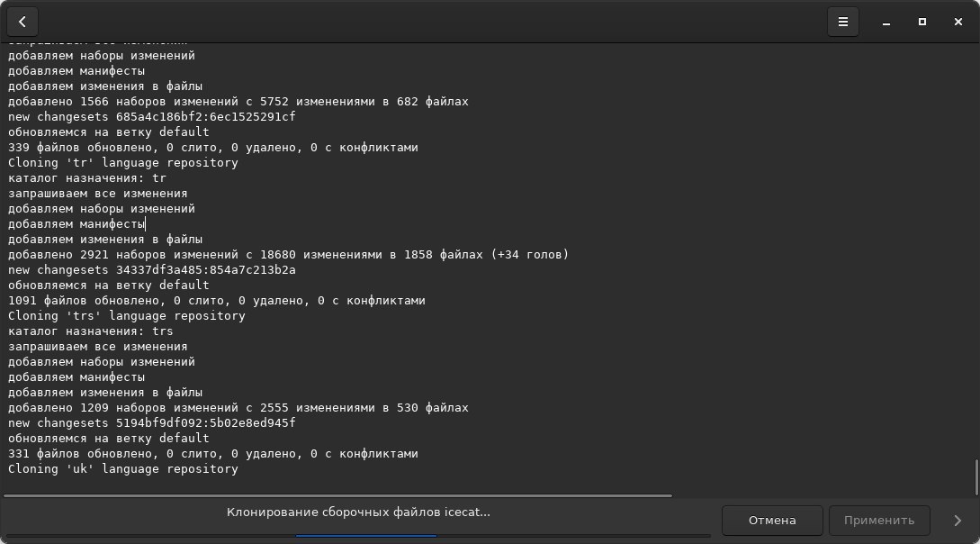This screenshot has width=980, height=544.
Task: Click line "Cloning 'tr' language repository"
Action: [x=123, y=163]
